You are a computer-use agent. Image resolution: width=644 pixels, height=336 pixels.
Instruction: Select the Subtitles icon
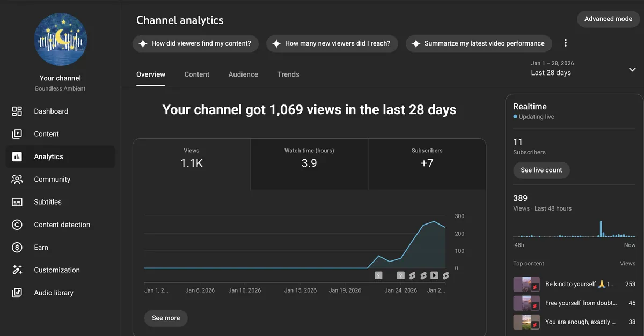17,201
